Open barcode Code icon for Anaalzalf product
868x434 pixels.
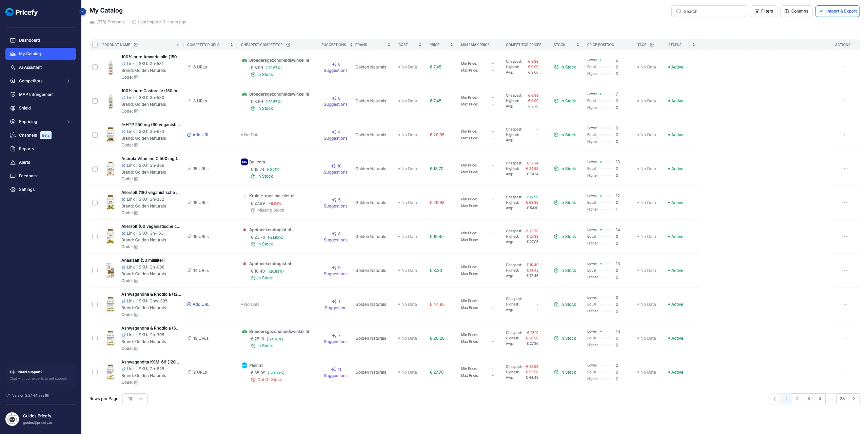[136, 281]
